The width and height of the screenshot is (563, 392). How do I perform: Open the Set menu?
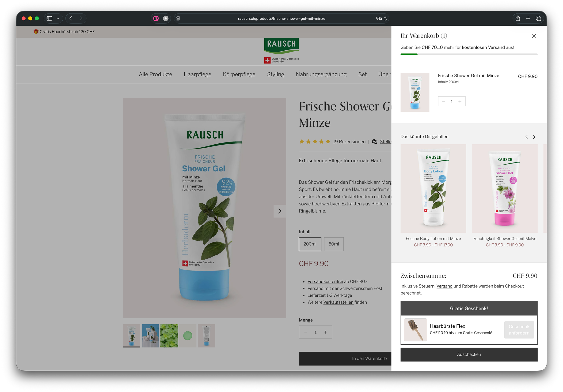point(362,75)
